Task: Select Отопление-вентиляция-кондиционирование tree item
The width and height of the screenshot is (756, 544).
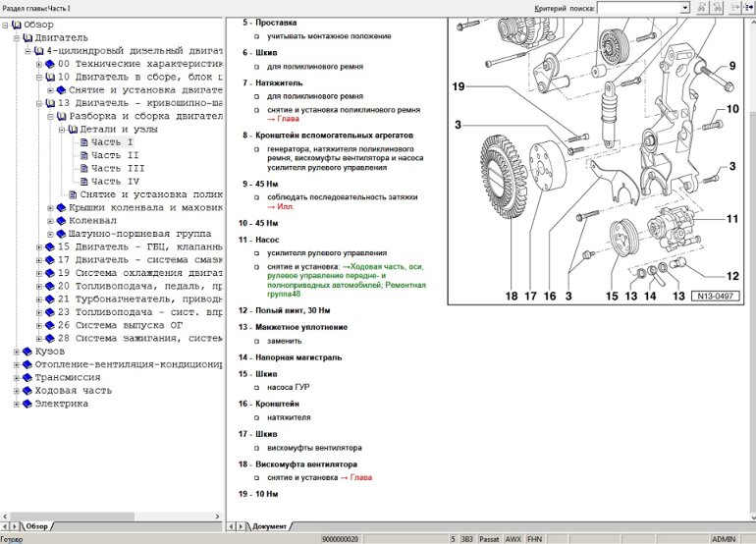Action: click(x=129, y=364)
